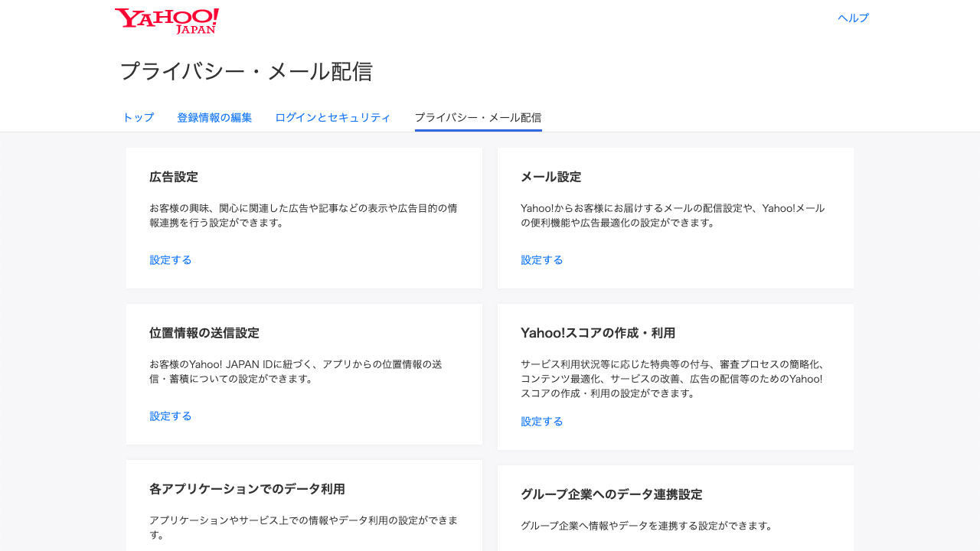Click the 位置情報の送信設定 description text
This screenshot has height=551, width=980.
click(296, 371)
